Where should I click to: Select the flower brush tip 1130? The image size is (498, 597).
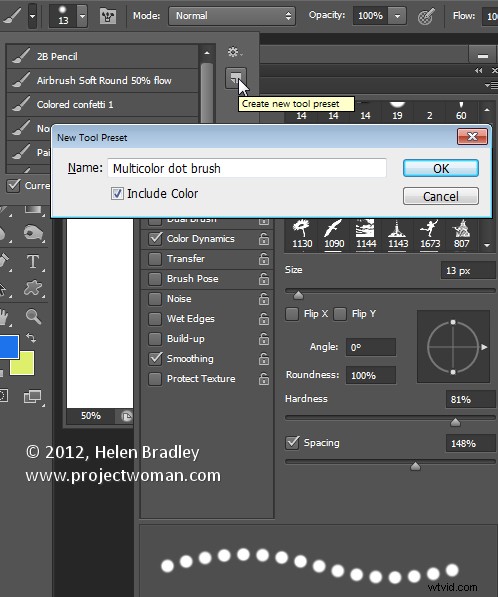(302, 234)
